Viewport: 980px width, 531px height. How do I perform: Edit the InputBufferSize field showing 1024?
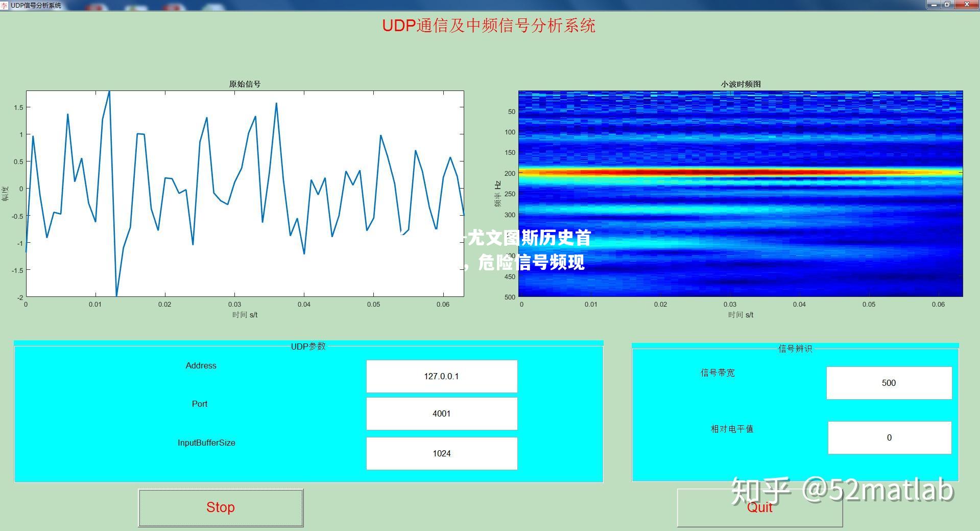442,453
